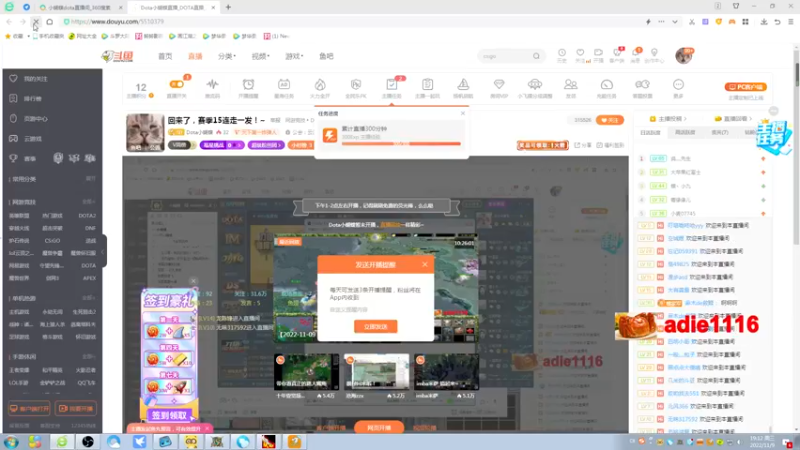Open the waveform test-stream icon

212,84
